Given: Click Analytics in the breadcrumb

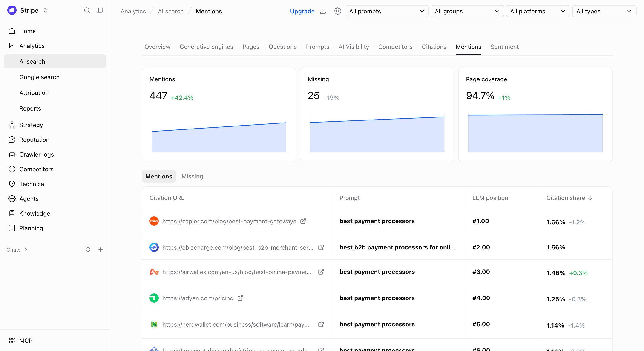Looking at the screenshot, I should click(x=133, y=11).
